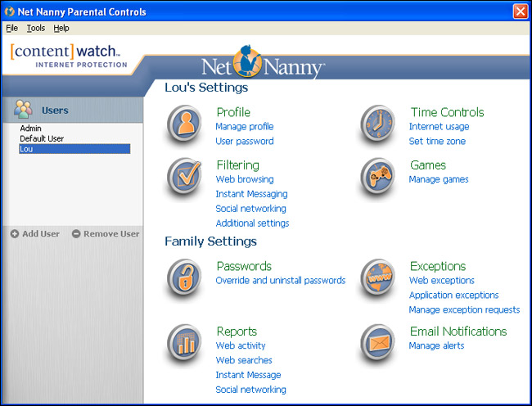532x406 pixels.
Task: Open Web activity report link
Action: (x=241, y=345)
